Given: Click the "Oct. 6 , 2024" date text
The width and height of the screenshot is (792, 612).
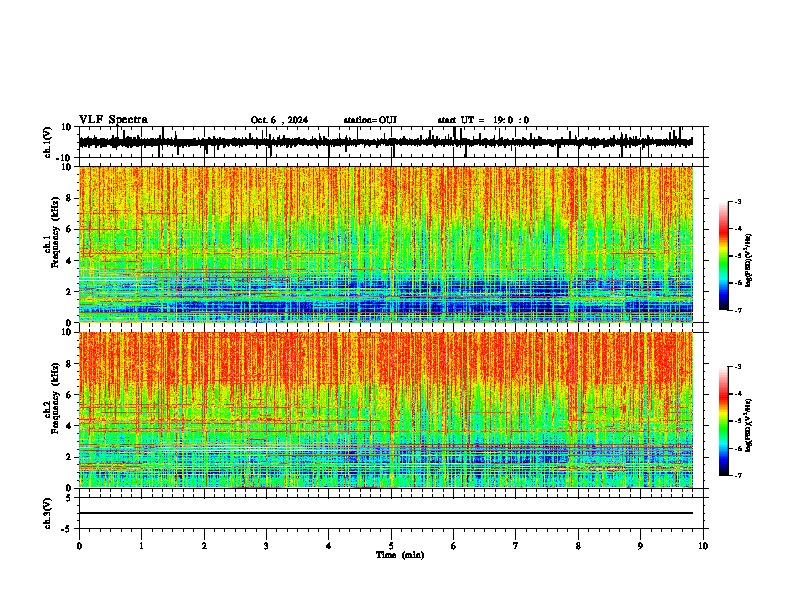Looking at the screenshot, I should click(x=279, y=120).
